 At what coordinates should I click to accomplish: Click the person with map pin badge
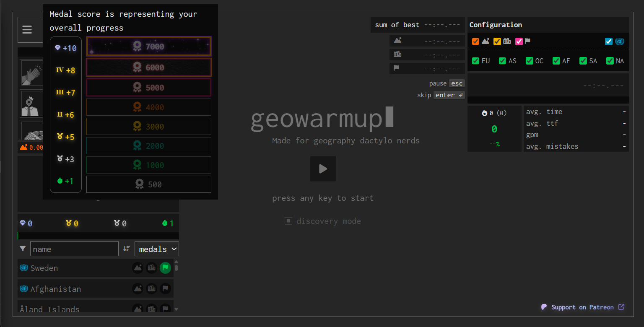pos(32,104)
